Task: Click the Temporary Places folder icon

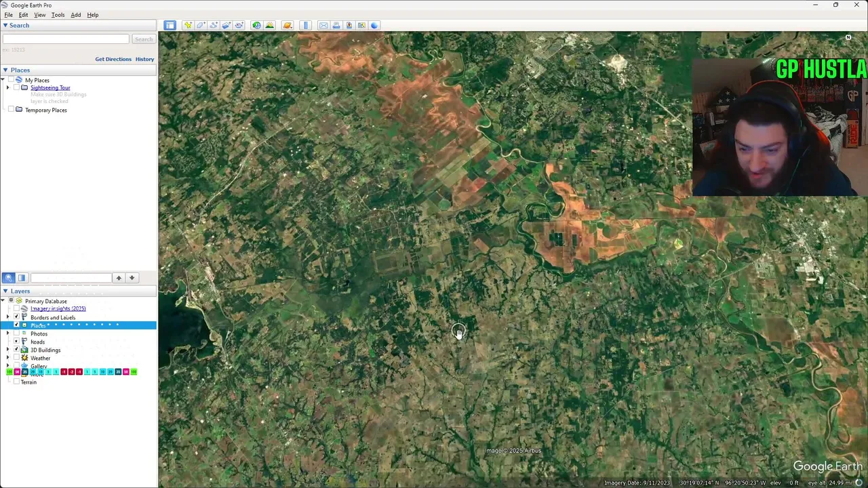Action: pyautogui.click(x=19, y=110)
